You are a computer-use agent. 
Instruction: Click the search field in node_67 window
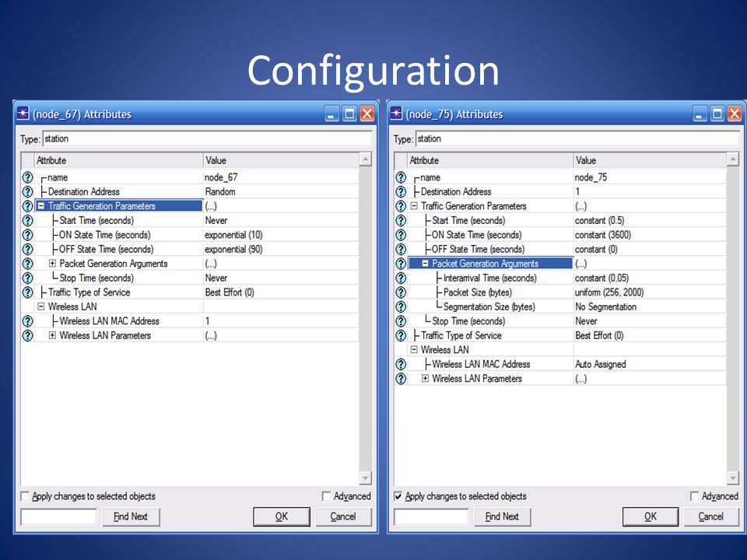pos(58,516)
